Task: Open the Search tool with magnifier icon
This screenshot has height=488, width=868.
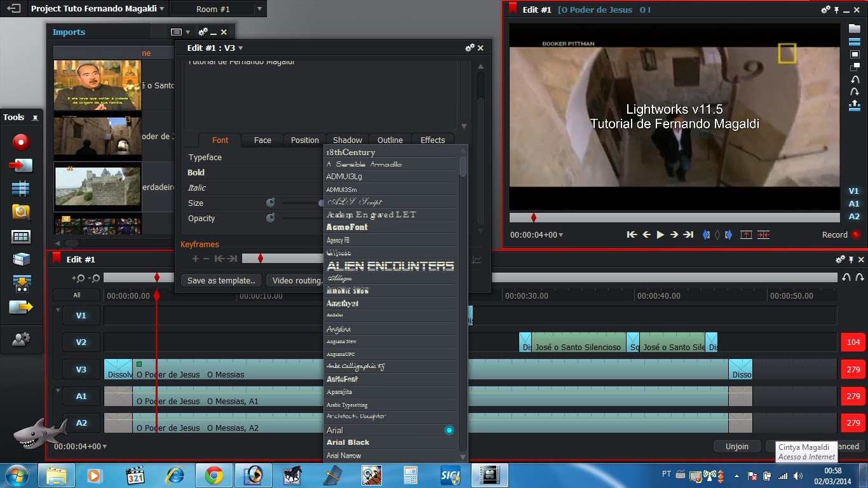Action: (21, 212)
